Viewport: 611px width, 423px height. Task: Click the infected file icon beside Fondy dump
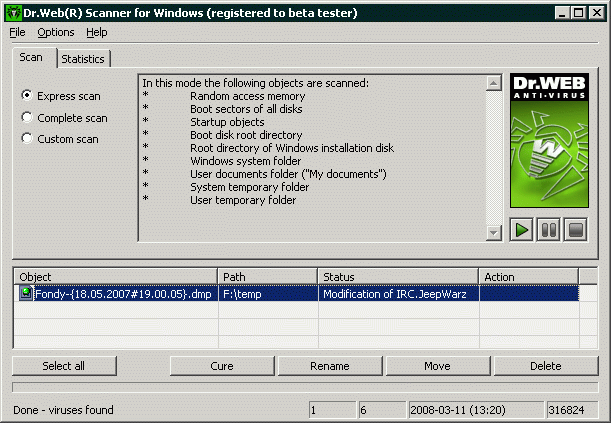click(26, 293)
